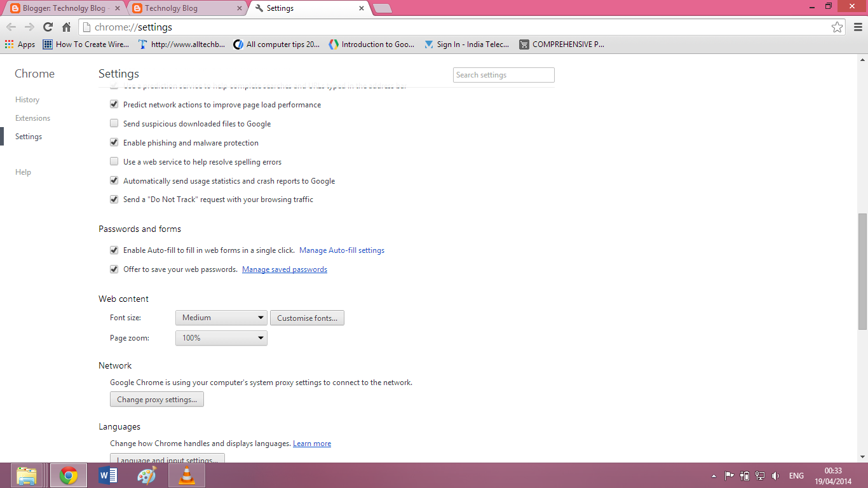This screenshot has width=868, height=488.
Task: Toggle automatic usage statistics and crash reports
Action: point(114,181)
